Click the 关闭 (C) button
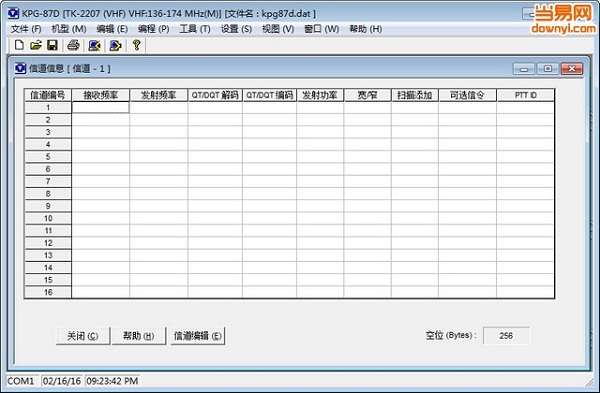 click(x=83, y=336)
